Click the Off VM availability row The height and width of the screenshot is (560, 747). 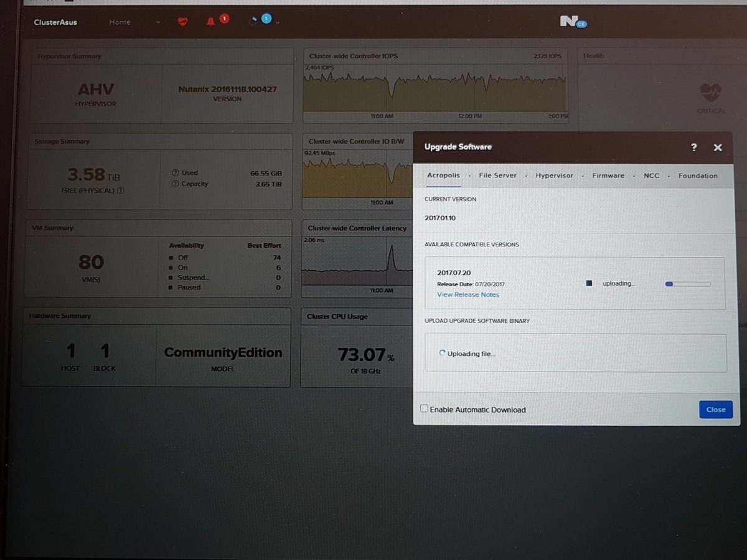(225, 257)
